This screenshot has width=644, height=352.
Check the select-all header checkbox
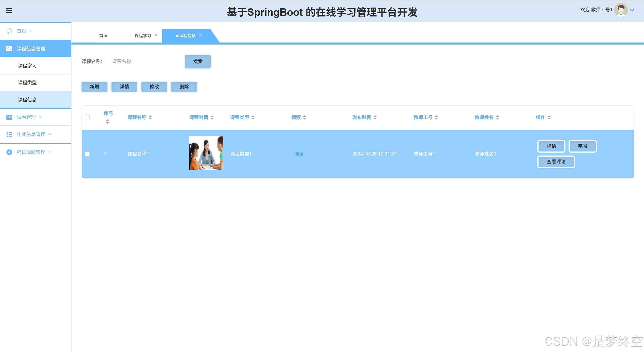[x=87, y=117]
